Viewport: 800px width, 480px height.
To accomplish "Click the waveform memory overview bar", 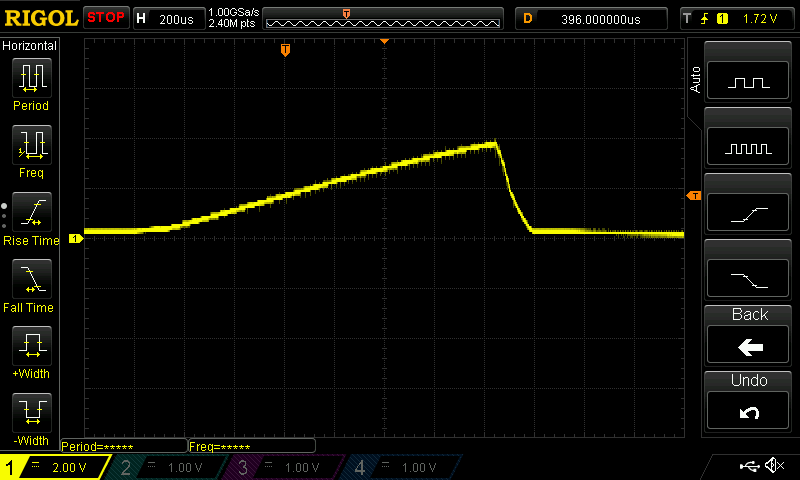I will click(383, 19).
